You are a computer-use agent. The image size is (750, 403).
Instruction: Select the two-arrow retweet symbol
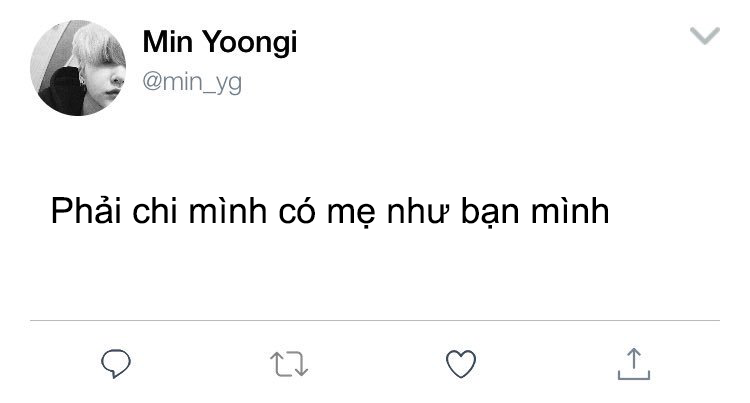pyautogui.click(x=289, y=364)
